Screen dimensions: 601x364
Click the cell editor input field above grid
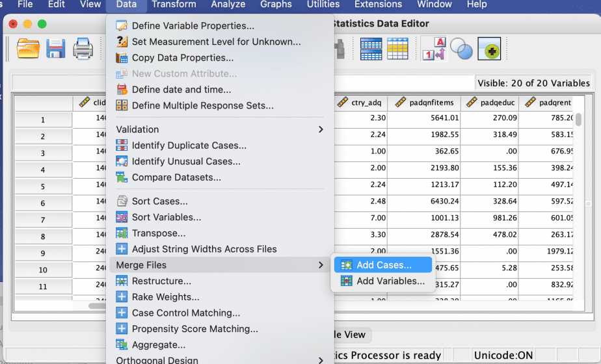pyautogui.click(x=404, y=83)
